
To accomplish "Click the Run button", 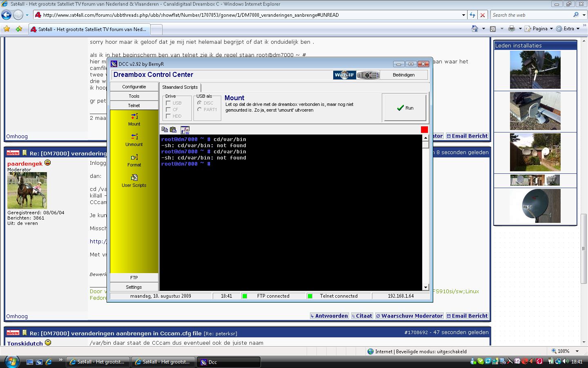I will click(x=404, y=108).
